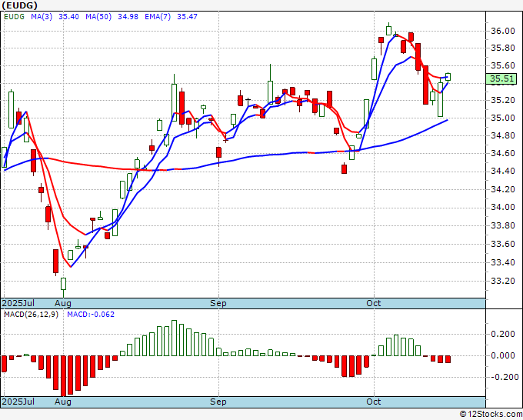Viewport: 523px width, 420px height.
Task: Click the -0.200 MACD axis label
Action: click(x=505, y=377)
